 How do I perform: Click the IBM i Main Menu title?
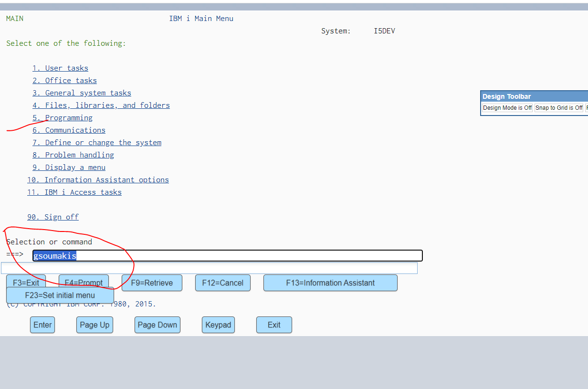201,19
